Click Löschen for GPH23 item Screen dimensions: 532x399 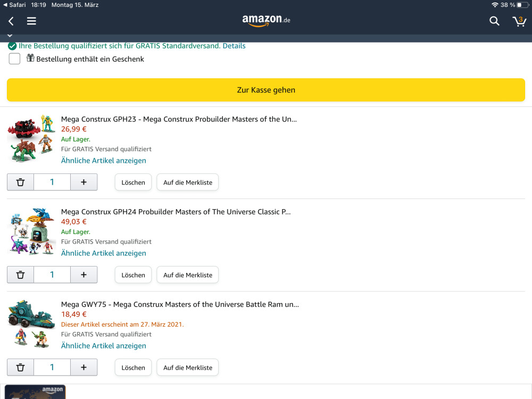tap(133, 182)
